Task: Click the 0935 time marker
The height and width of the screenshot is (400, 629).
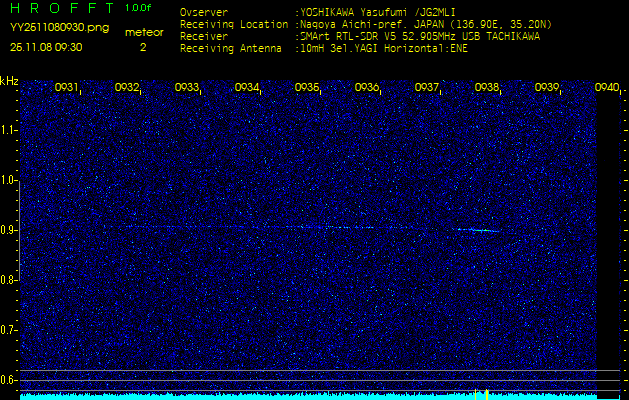Action: point(307,88)
